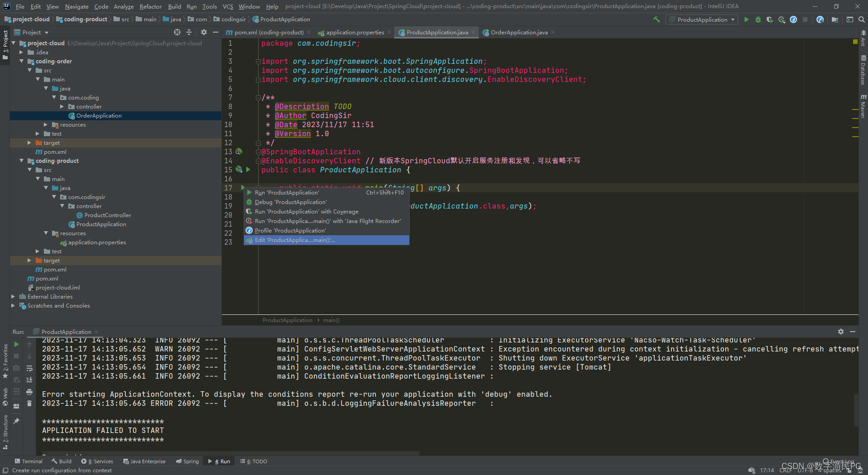Click the Run console vertical scrollbar
The width and height of the screenshot is (868, 475).
pos(856,410)
